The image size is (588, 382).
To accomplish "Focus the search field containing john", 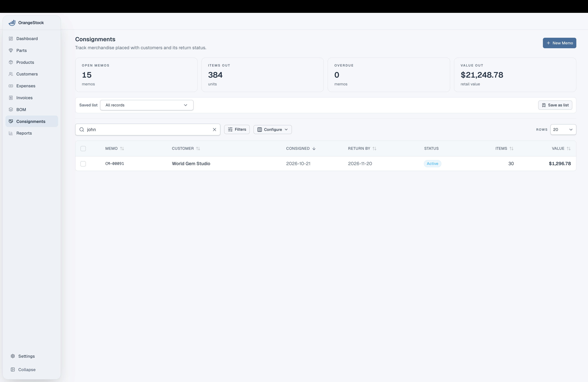I will 148,130.
